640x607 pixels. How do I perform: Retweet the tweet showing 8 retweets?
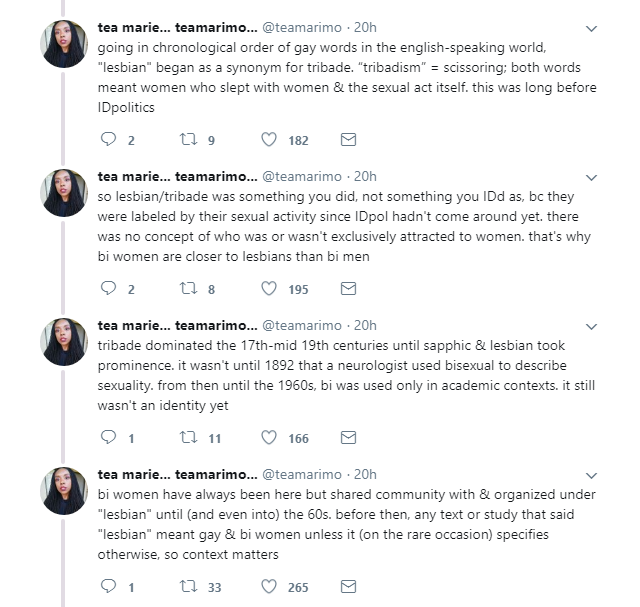coord(188,288)
